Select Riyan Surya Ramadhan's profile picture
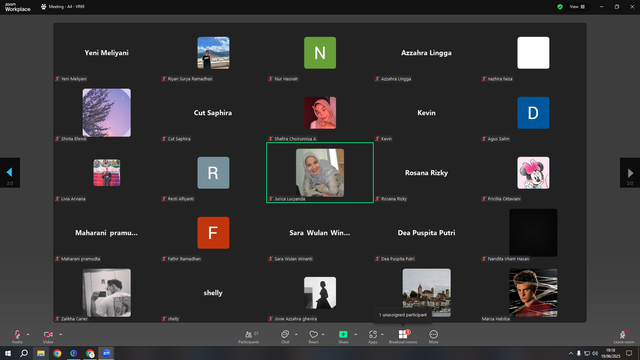Screen dimensions: 640x360 point(213,53)
